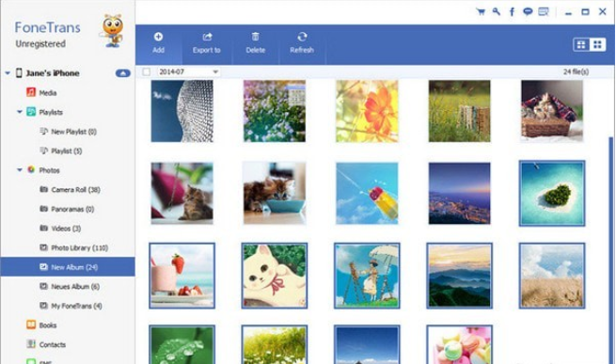Delete selected photos with trash icon
Viewport: 616px width, 364px height.
256,43
